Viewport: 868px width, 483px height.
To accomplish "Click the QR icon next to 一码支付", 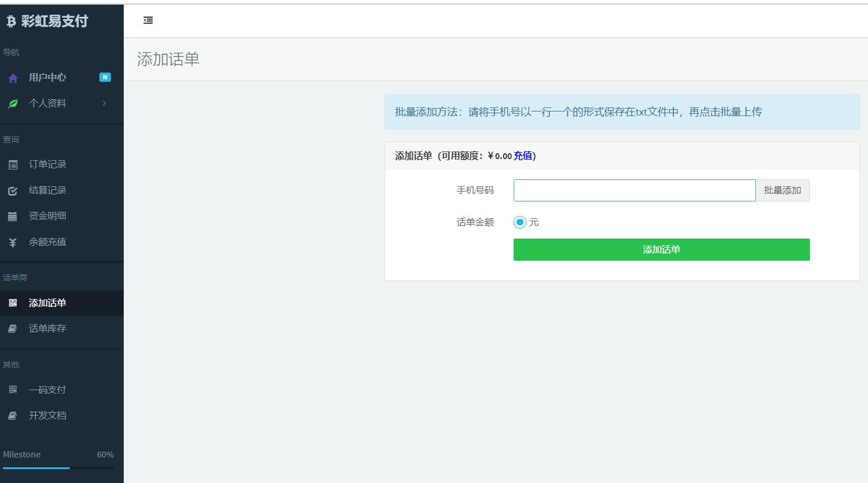I will click(13, 390).
